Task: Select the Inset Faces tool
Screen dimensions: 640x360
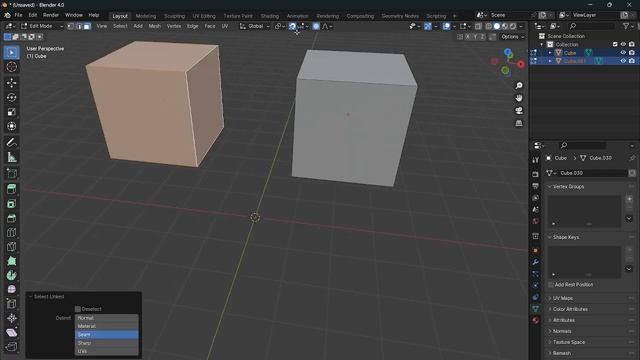Action: click(11, 204)
